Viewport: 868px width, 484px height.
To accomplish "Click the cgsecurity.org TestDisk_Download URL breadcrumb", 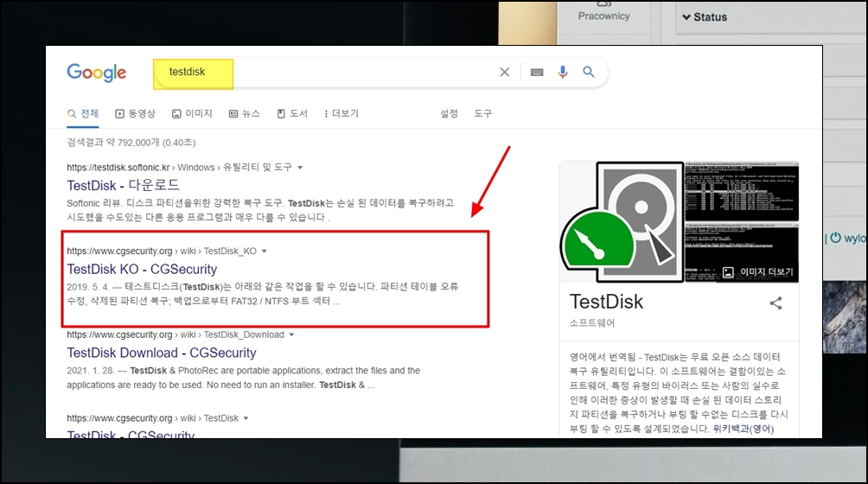I will click(x=176, y=334).
